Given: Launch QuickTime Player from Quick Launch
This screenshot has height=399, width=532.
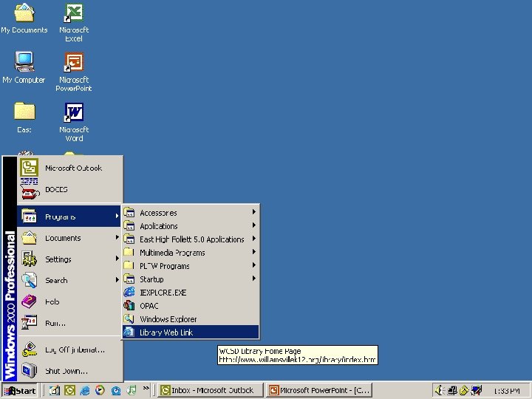Looking at the screenshot, I should point(116,391).
